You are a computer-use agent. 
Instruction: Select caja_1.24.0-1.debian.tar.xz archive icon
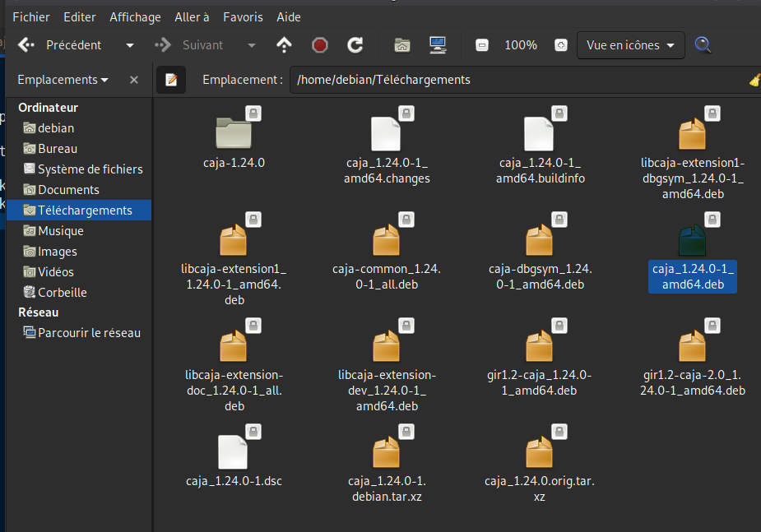tap(387, 452)
